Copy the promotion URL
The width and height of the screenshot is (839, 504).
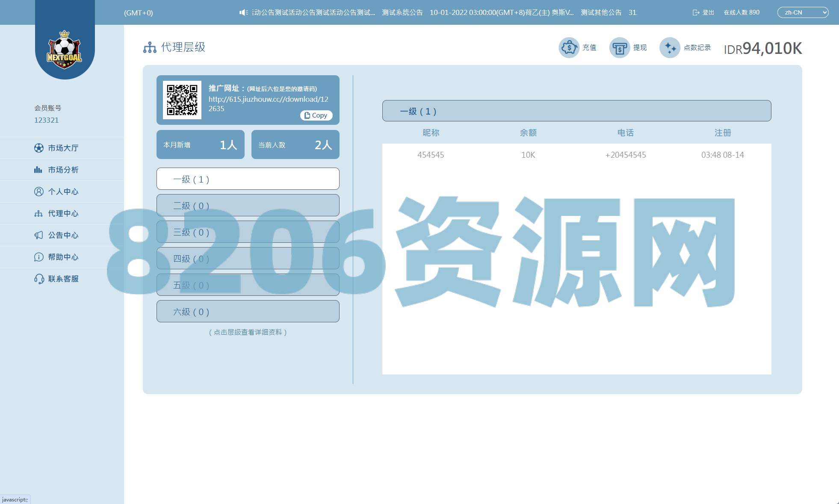coord(316,115)
